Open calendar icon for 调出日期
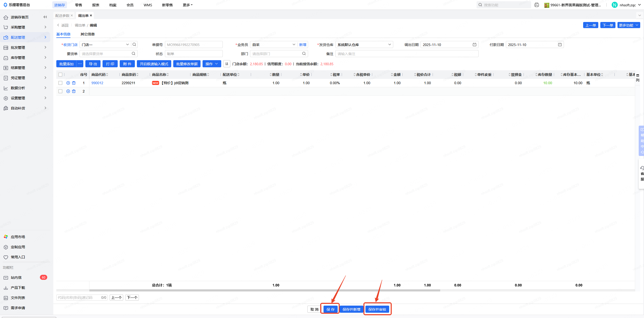Image resolution: width=644 pixels, height=318 pixels. click(474, 45)
